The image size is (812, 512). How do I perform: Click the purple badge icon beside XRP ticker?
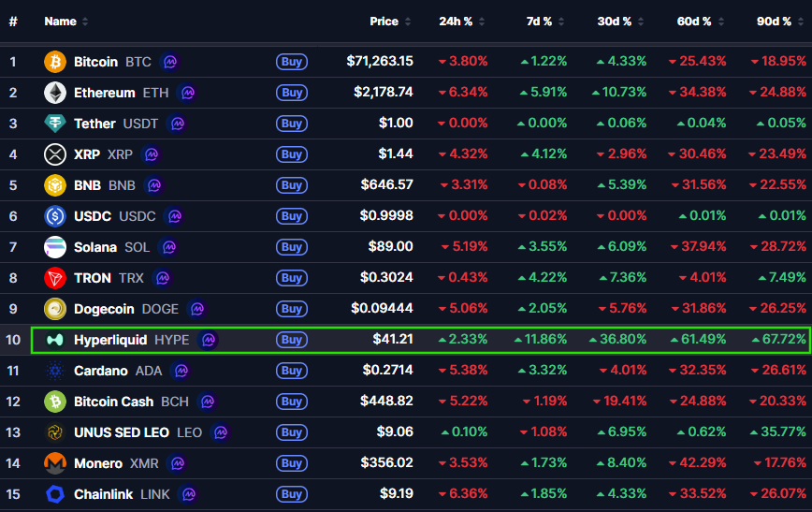tap(152, 154)
